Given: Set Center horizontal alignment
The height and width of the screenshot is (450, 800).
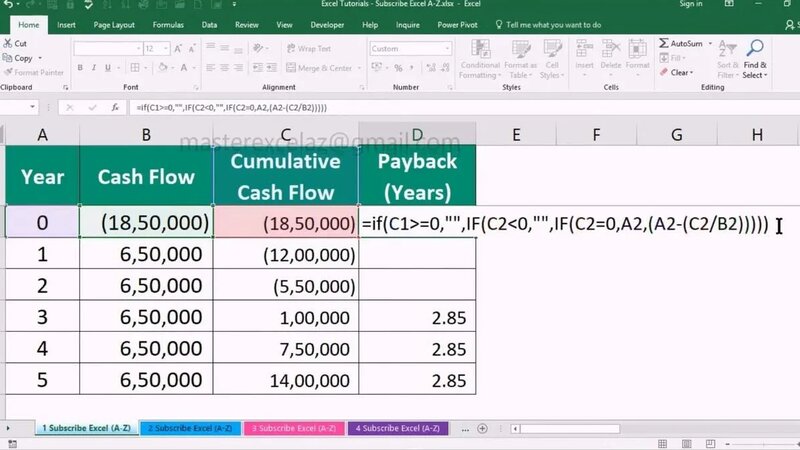Looking at the screenshot, I should (x=224, y=67).
